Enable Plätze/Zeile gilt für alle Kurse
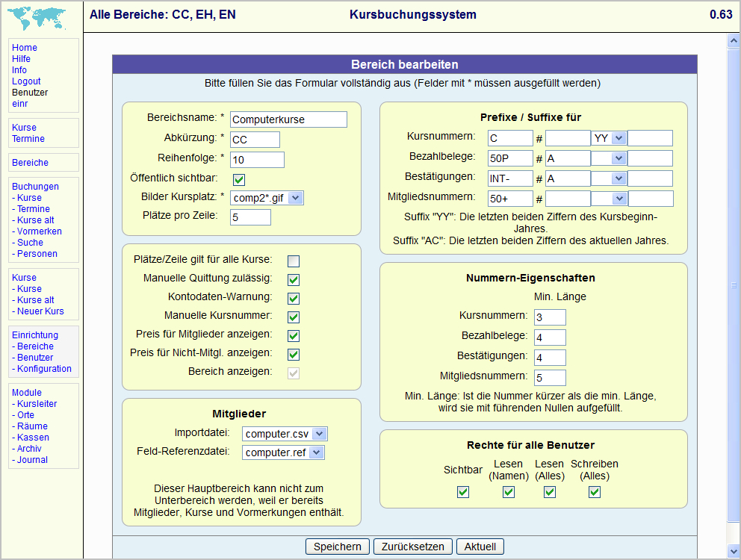Viewport: 741px width, 560px height. 294,261
